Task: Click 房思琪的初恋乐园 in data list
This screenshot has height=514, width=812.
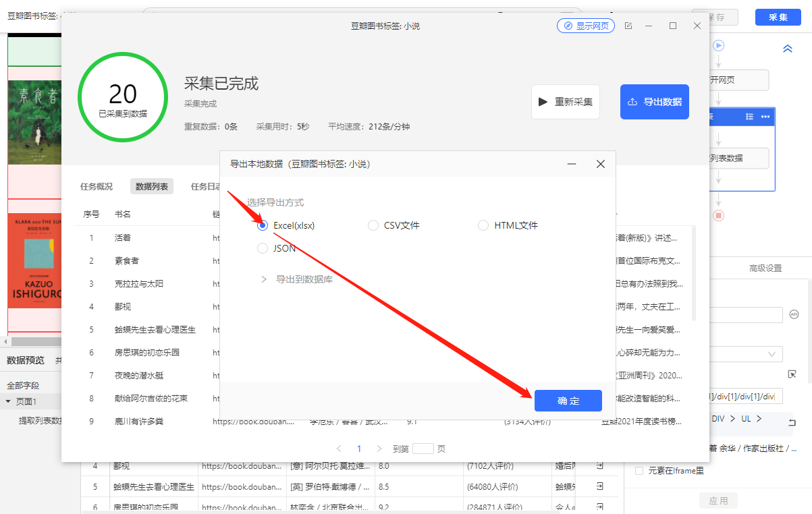Action: tap(147, 352)
